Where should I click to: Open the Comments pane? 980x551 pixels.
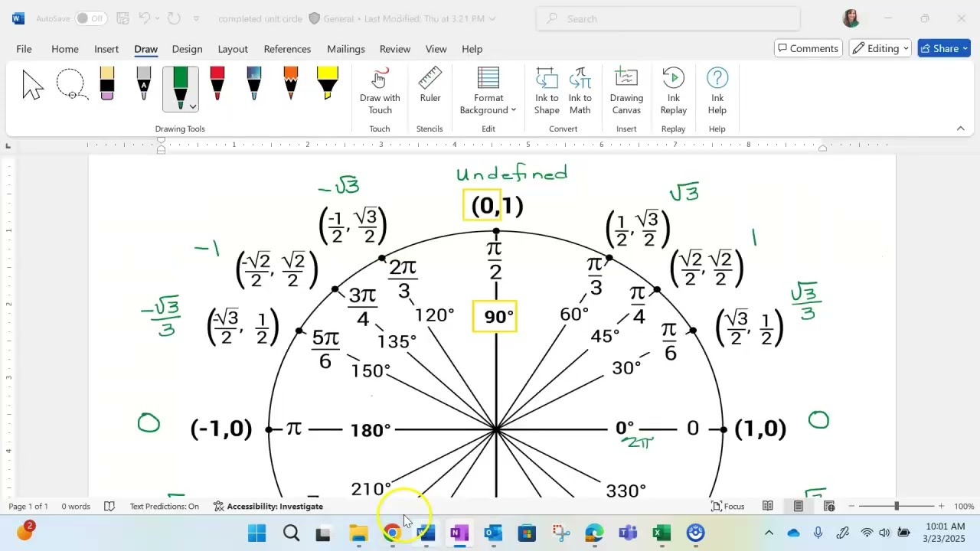coord(808,48)
